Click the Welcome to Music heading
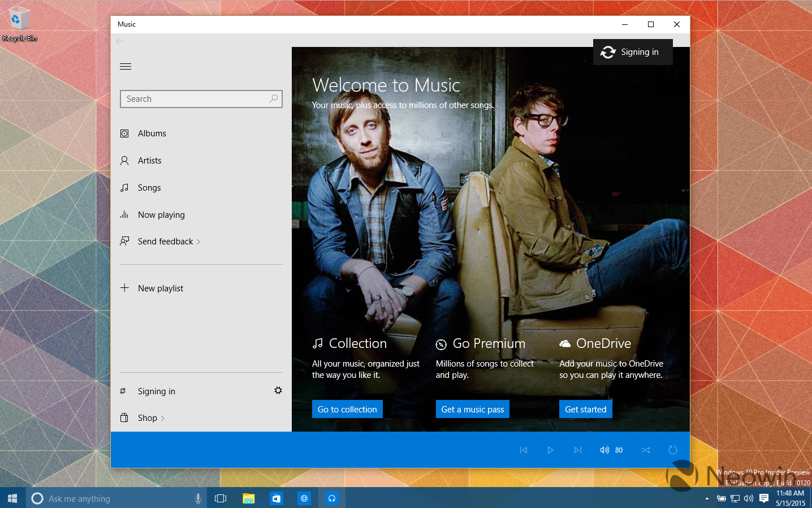 pos(386,85)
